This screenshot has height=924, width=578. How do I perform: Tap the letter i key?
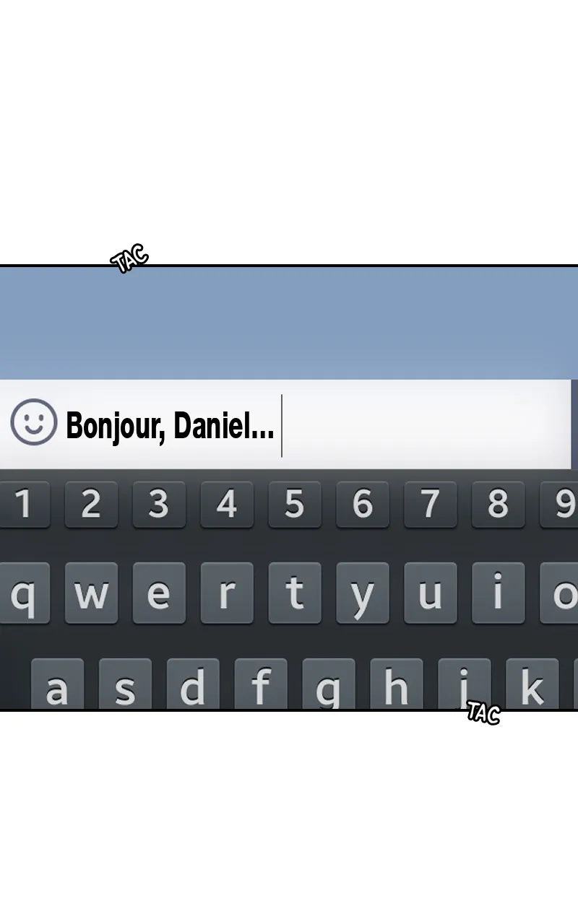tap(499, 593)
